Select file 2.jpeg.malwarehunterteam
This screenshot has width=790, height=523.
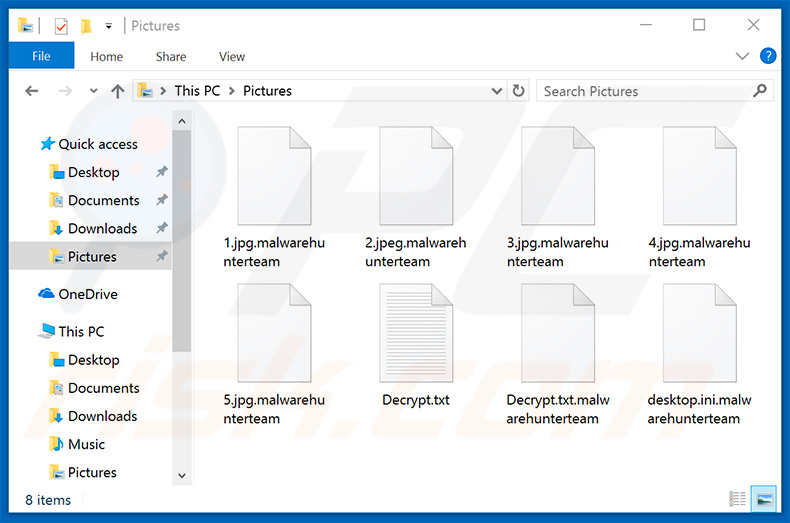(416, 198)
